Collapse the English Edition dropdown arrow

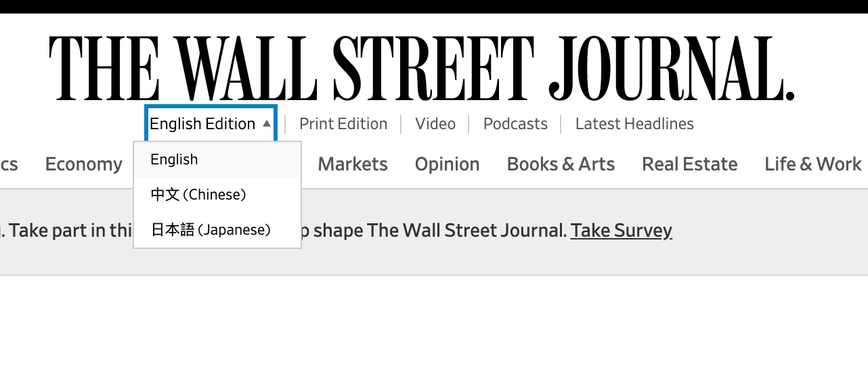[x=267, y=124]
